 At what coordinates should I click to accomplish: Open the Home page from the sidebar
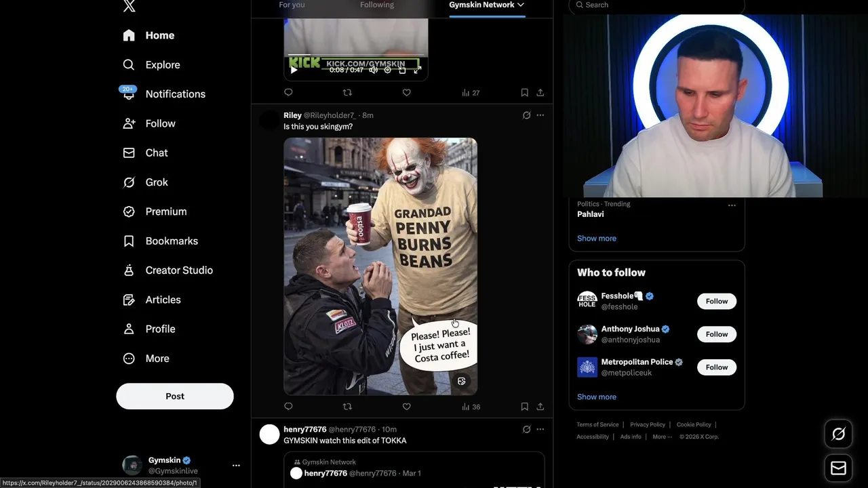click(x=149, y=35)
